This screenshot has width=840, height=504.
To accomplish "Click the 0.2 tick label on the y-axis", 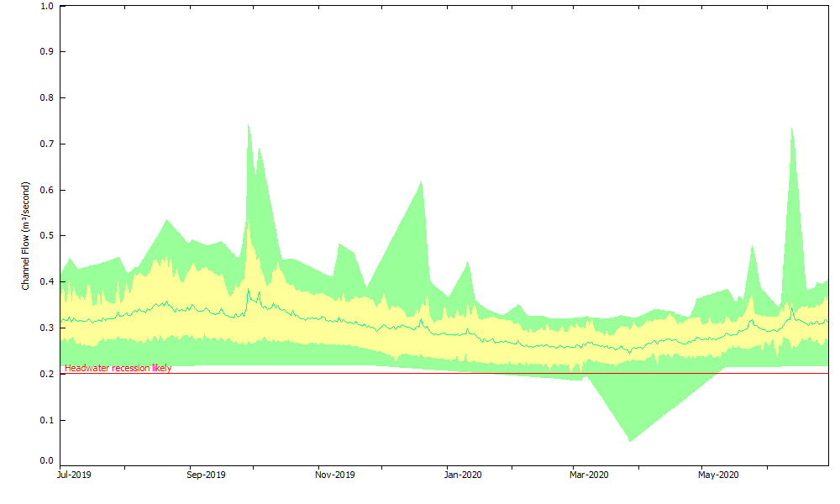I will click(x=47, y=374).
